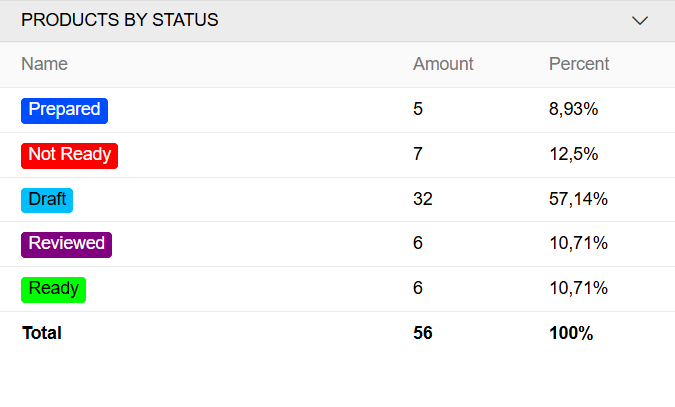Collapse the Products by Status panel
This screenshot has width=675, height=407.
(640, 20)
